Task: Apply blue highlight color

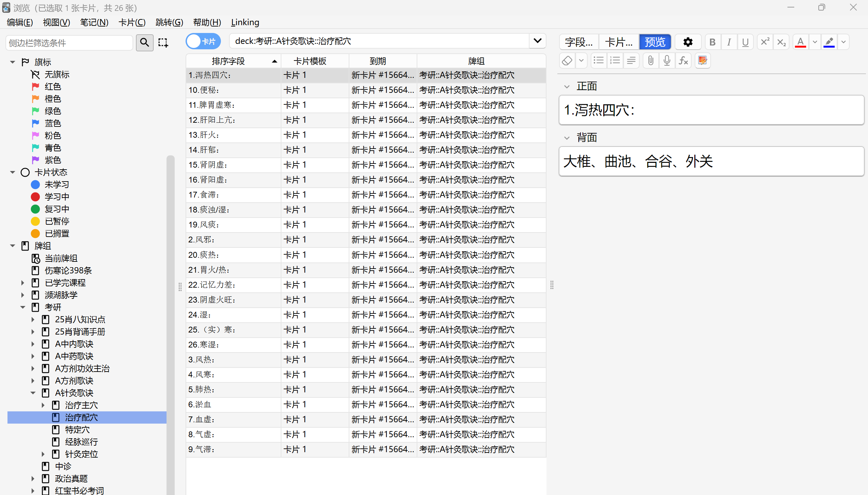Action: click(829, 42)
